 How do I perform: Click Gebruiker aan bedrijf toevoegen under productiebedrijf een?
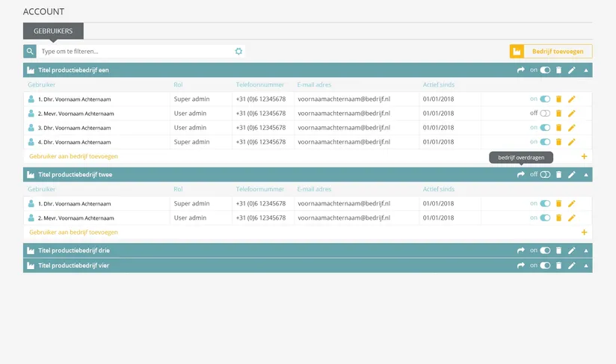tap(73, 156)
